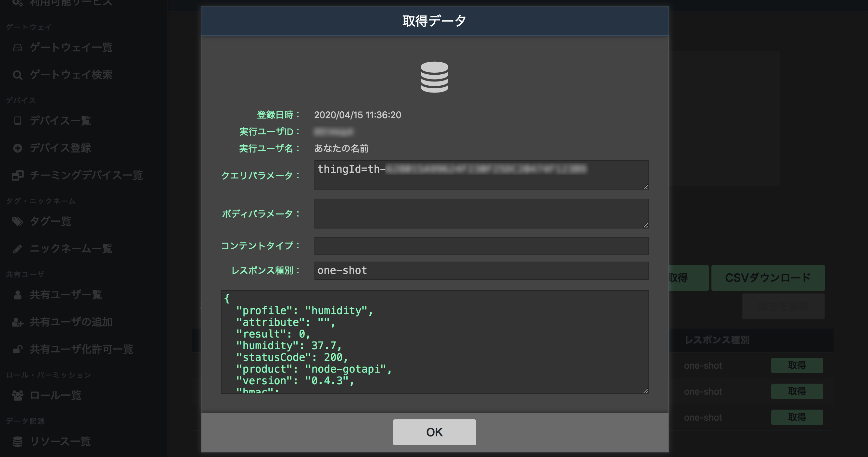Image resolution: width=868 pixels, height=457 pixels.
Task: Click the registration date value 2020/04/15 11:36:20
Action: pyautogui.click(x=358, y=115)
